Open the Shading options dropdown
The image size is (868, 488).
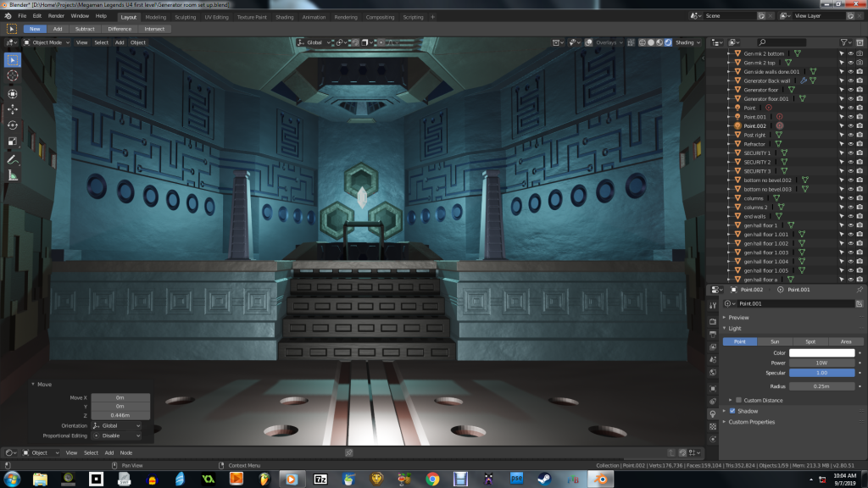688,42
